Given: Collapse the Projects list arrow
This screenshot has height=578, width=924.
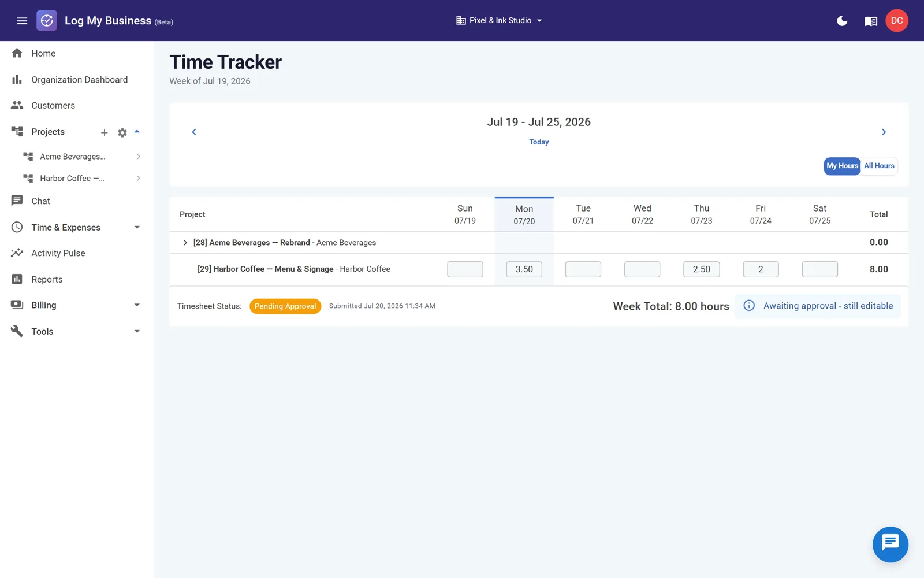Looking at the screenshot, I should [x=137, y=132].
